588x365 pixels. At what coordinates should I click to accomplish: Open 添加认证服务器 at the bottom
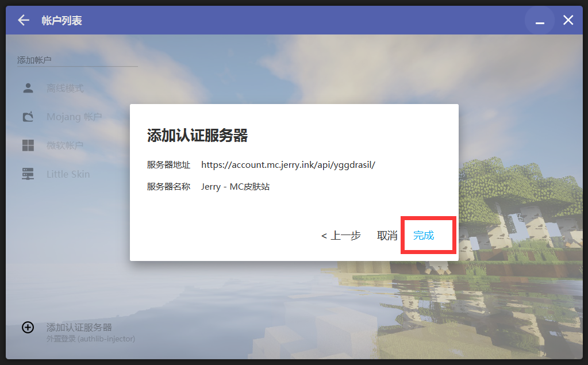[75, 327]
